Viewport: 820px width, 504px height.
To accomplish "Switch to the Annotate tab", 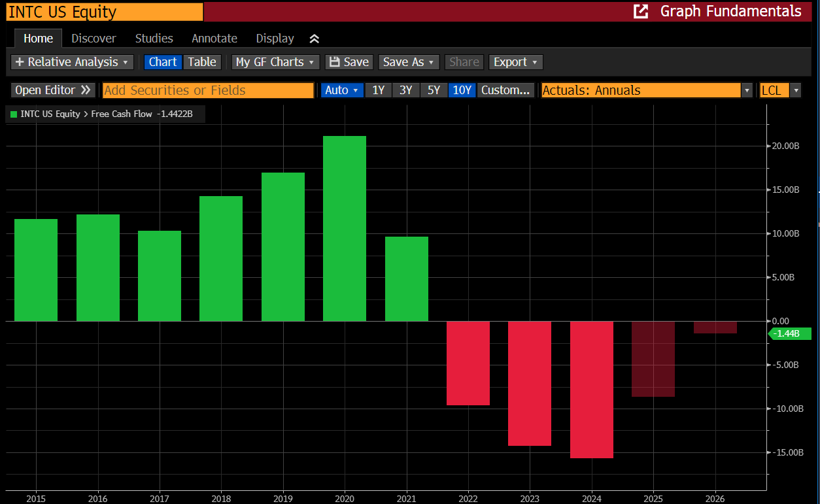I will pos(214,39).
